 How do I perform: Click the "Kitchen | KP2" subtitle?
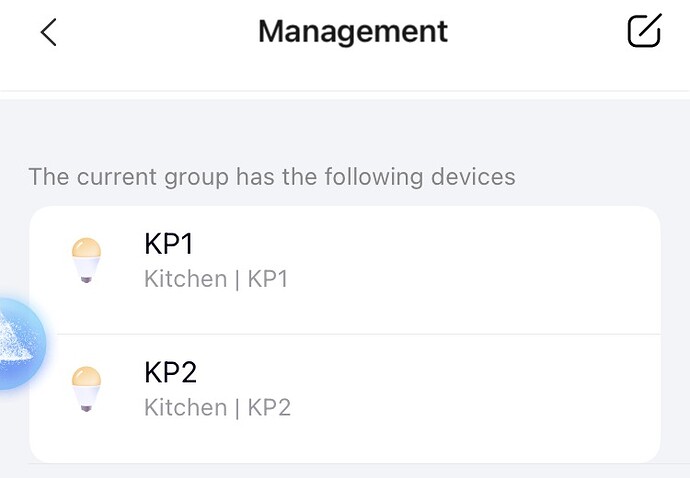point(217,408)
